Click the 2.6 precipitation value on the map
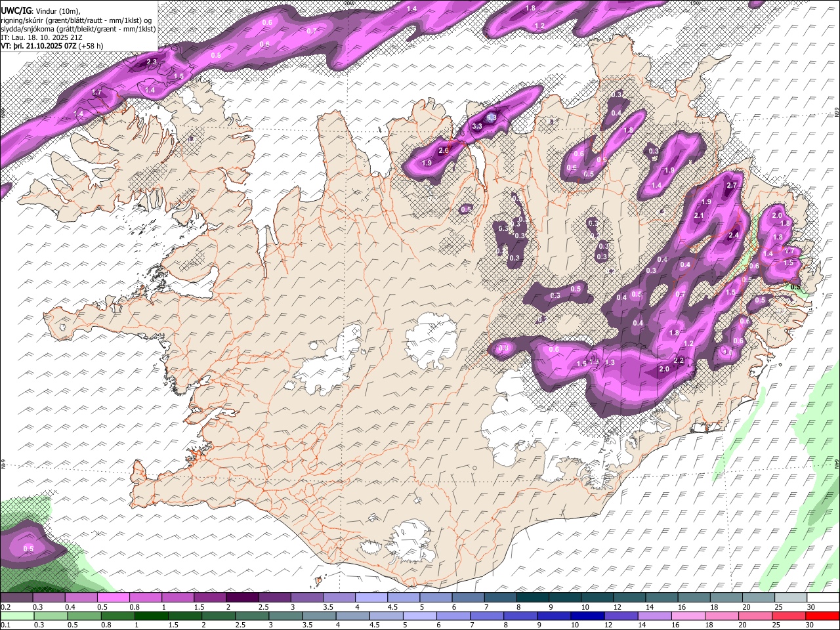Image resolution: width=840 pixels, height=630 pixels. click(443, 151)
